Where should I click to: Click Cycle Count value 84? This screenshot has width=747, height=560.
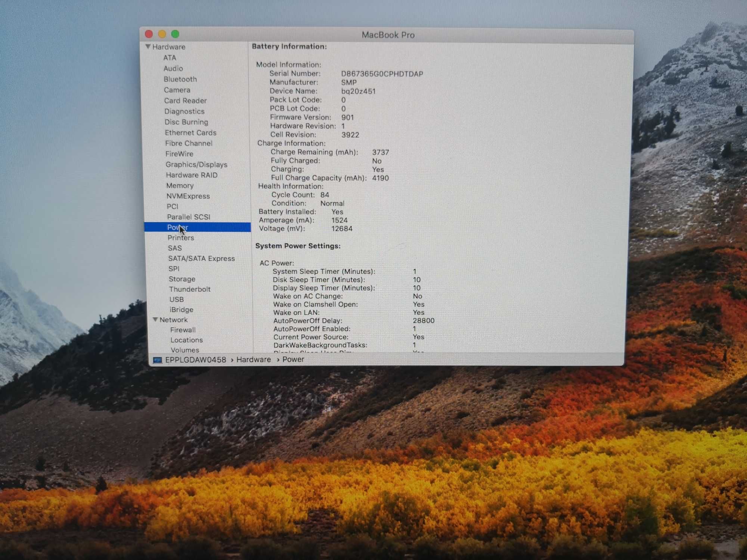click(325, 195)
